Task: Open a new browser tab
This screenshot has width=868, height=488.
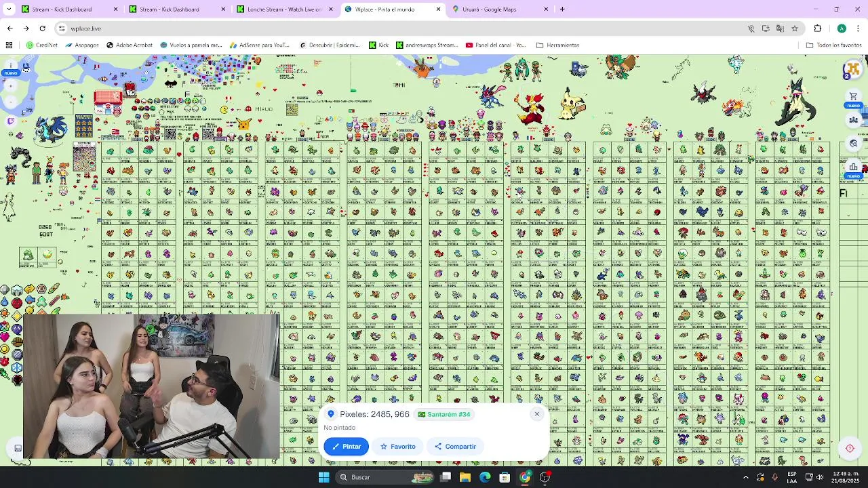Action: 562,9
